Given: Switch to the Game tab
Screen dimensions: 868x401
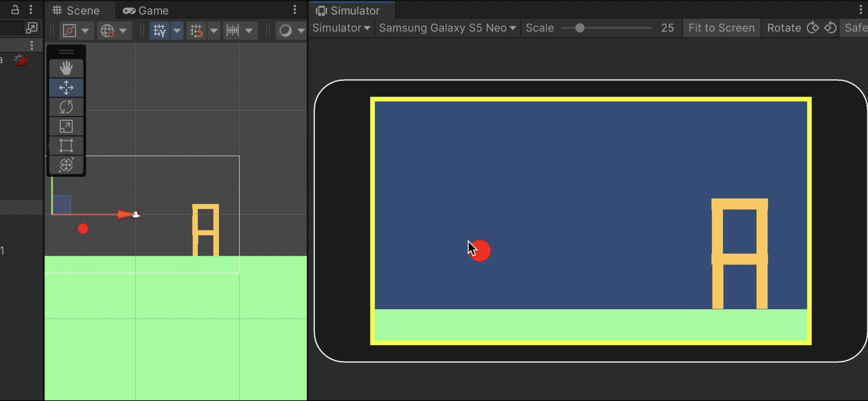Looking at the screenshot, I should [146, 10].
